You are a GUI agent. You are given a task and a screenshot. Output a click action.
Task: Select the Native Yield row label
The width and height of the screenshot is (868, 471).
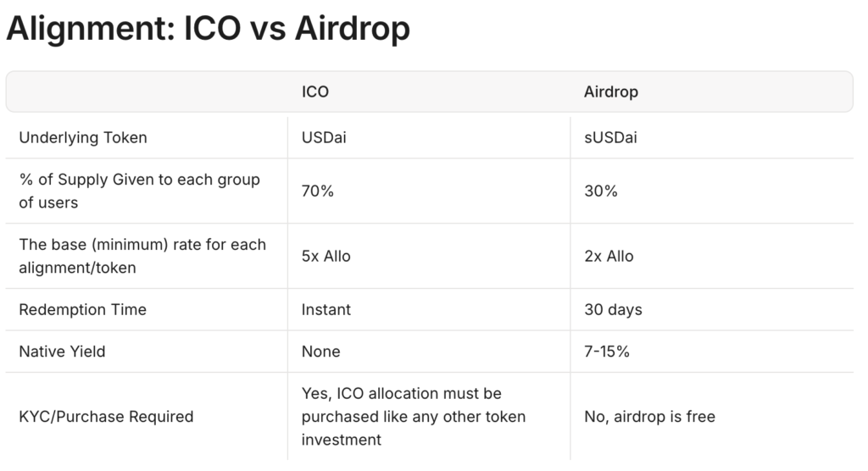click(x=62, y=351)
